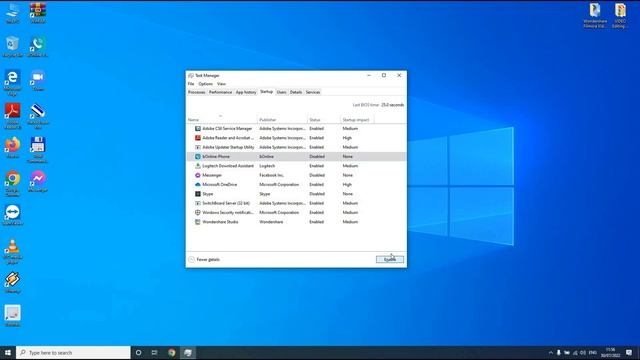Select the Google Chrome desktop shortcut
The width and height of the screenshot is (640, 360).
[13, 183]
